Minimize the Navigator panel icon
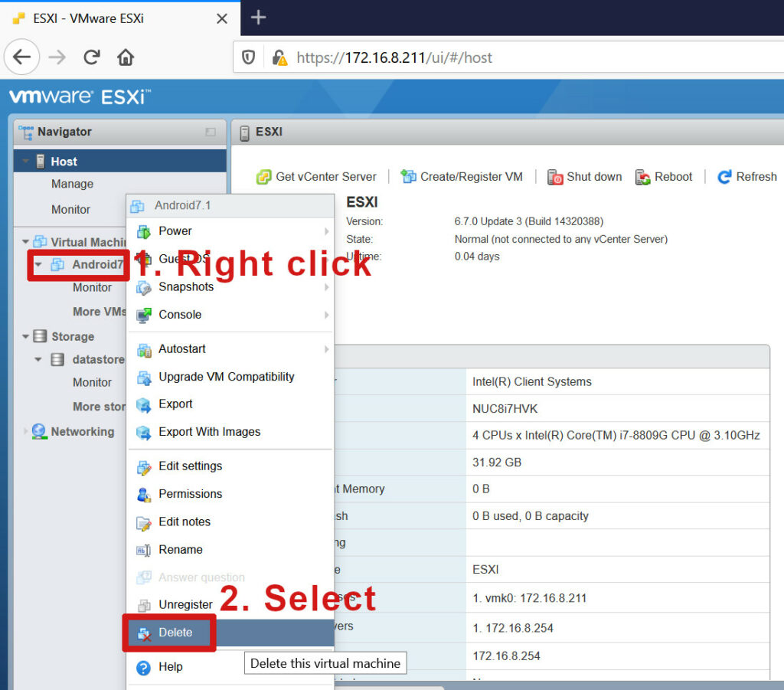 tap(211, 132)
